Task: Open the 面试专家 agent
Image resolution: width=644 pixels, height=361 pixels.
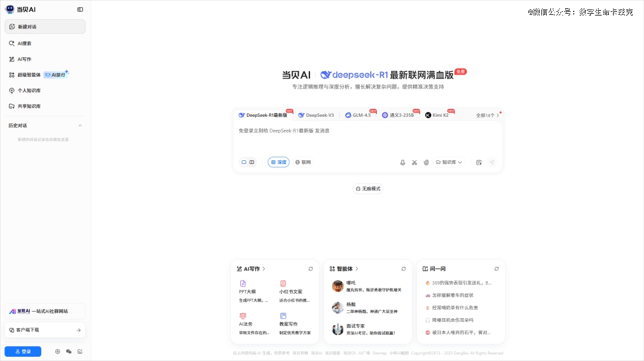Action: (x=367, y=329)
